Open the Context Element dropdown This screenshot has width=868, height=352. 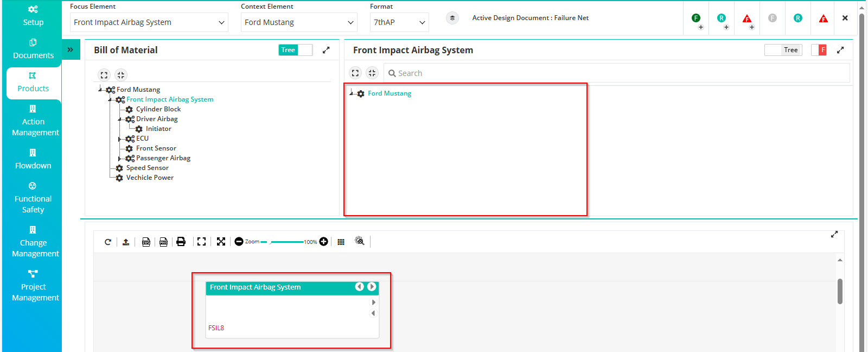(299, 22)
